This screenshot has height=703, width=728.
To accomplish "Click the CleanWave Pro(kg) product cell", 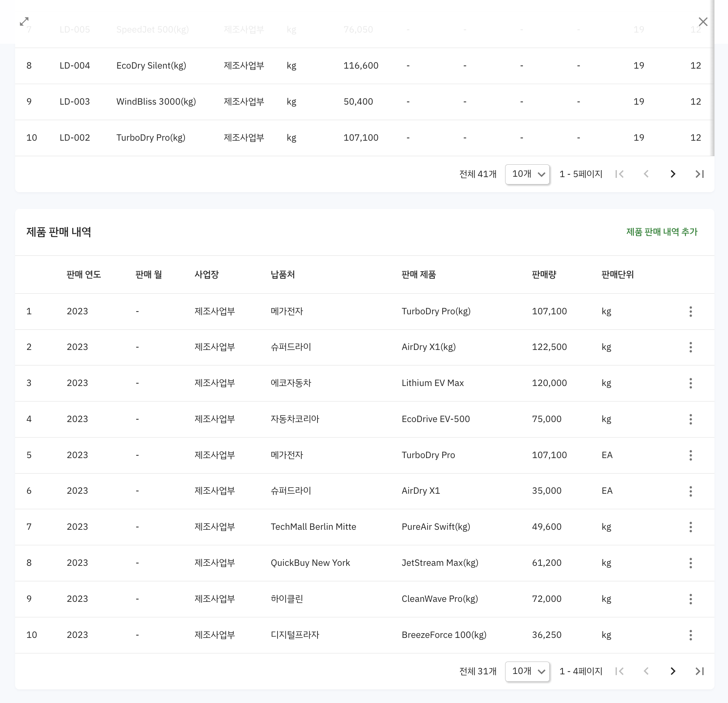I will coord(440,599).
